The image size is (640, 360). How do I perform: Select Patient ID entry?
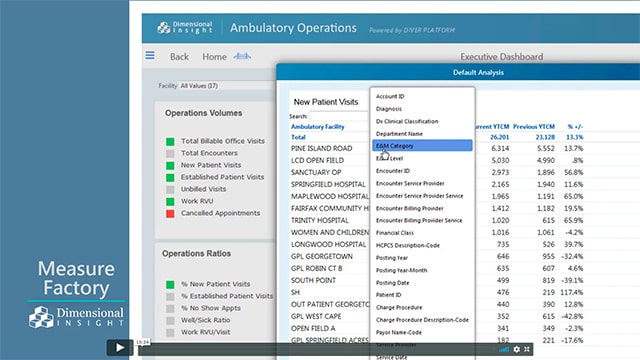pyautogui.click(x=389, y=295)
